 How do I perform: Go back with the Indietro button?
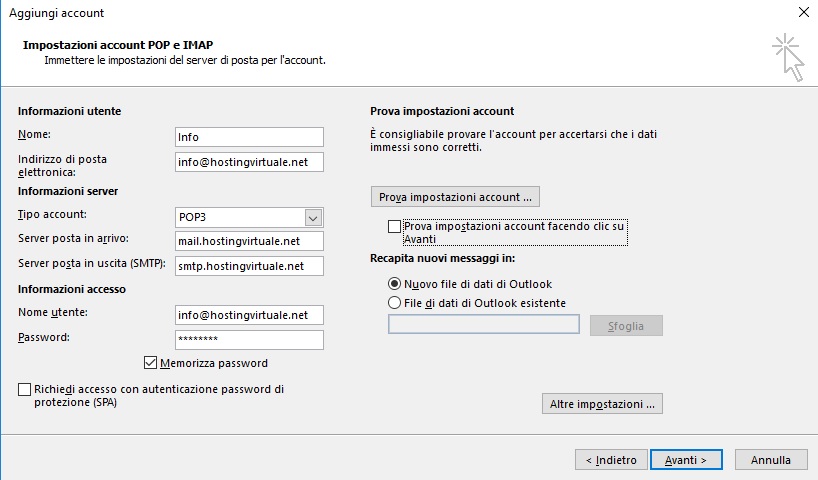(x=611, y=460)
